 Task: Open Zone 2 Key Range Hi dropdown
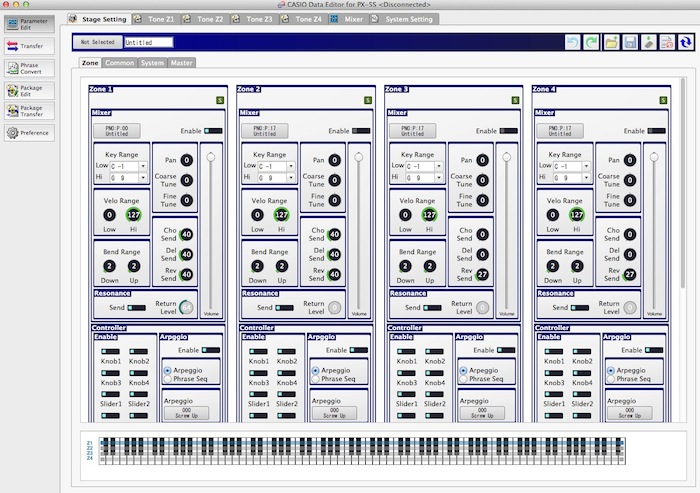[291, 178]
